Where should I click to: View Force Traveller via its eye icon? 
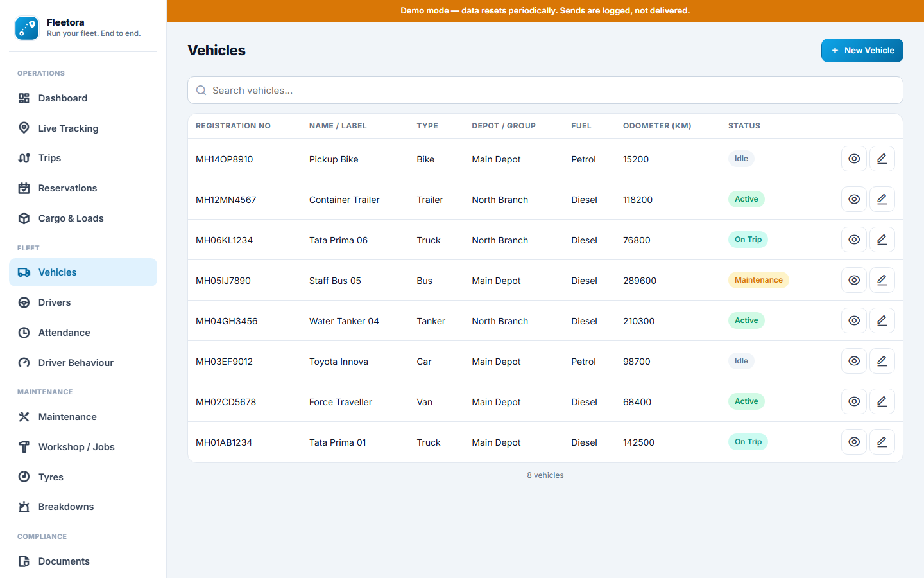[853, 401]
